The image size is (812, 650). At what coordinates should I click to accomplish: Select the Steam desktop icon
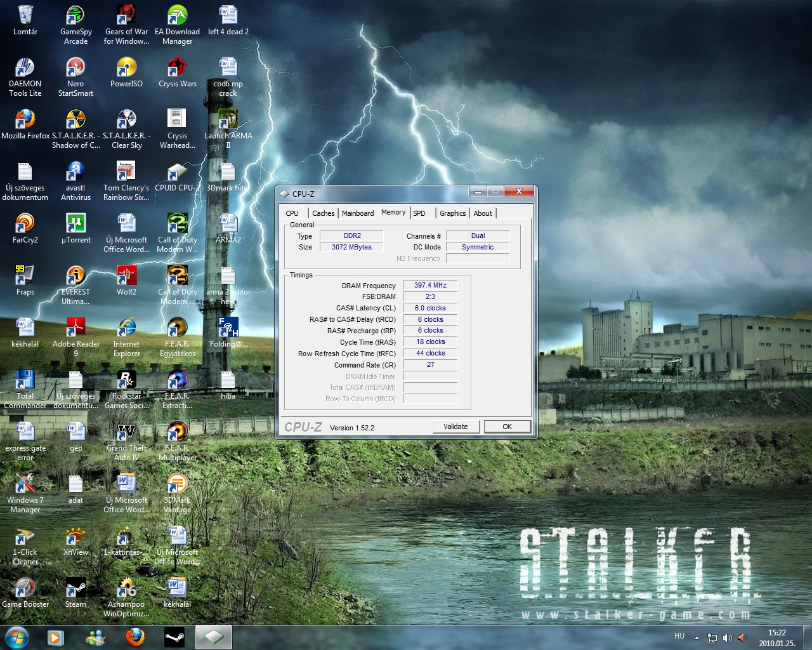click(75, 593)
